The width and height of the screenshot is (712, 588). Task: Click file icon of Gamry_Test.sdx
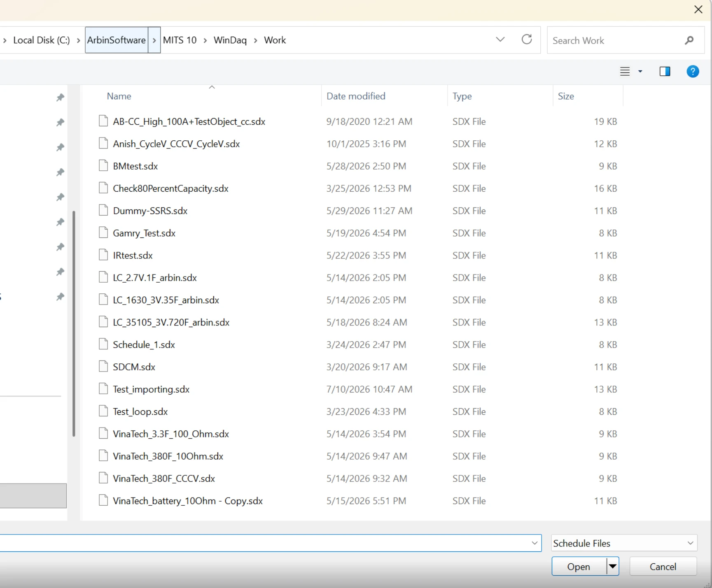pos(103,233)
